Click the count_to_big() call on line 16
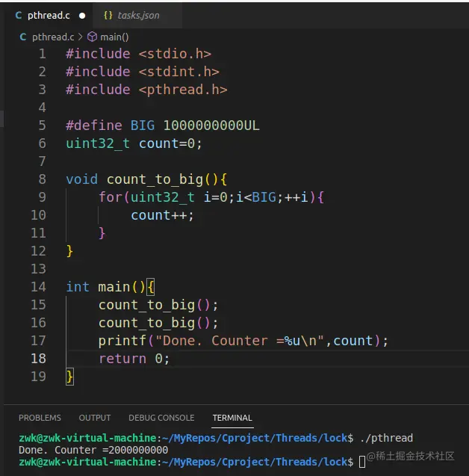 (158, 323)
